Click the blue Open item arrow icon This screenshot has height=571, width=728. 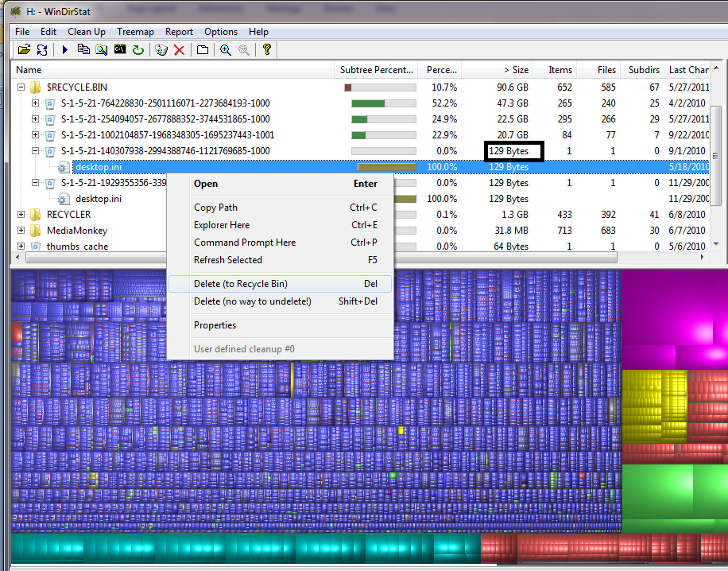(x=64, y=49)
